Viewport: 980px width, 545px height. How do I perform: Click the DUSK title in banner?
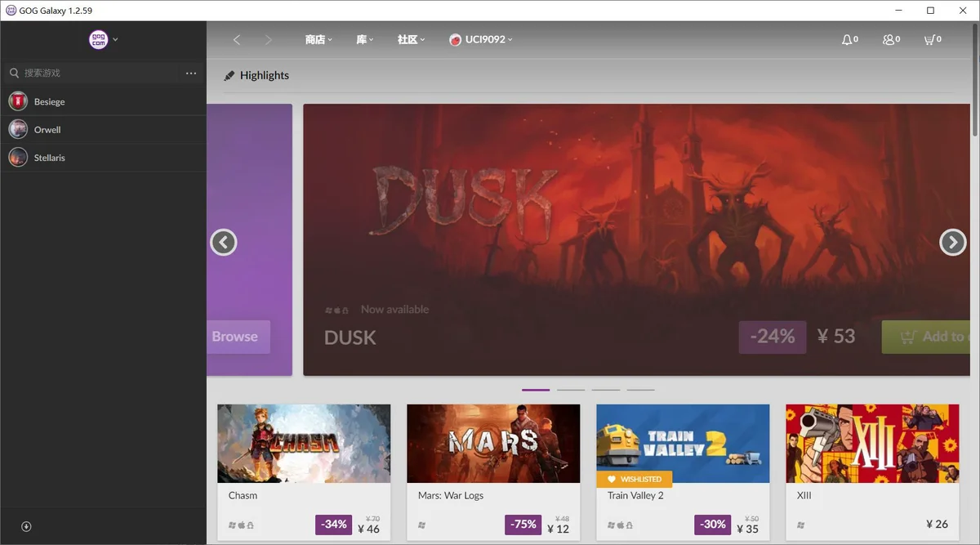[x=350, y=337]
